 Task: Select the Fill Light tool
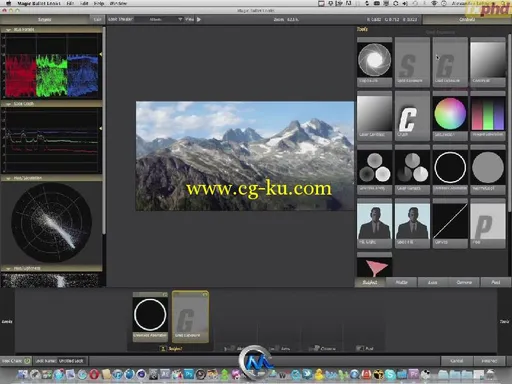(374, 223)
